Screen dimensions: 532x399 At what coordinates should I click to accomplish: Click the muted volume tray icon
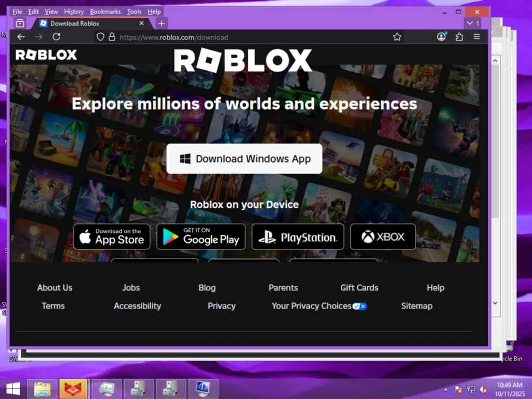(x=484, y=389)
